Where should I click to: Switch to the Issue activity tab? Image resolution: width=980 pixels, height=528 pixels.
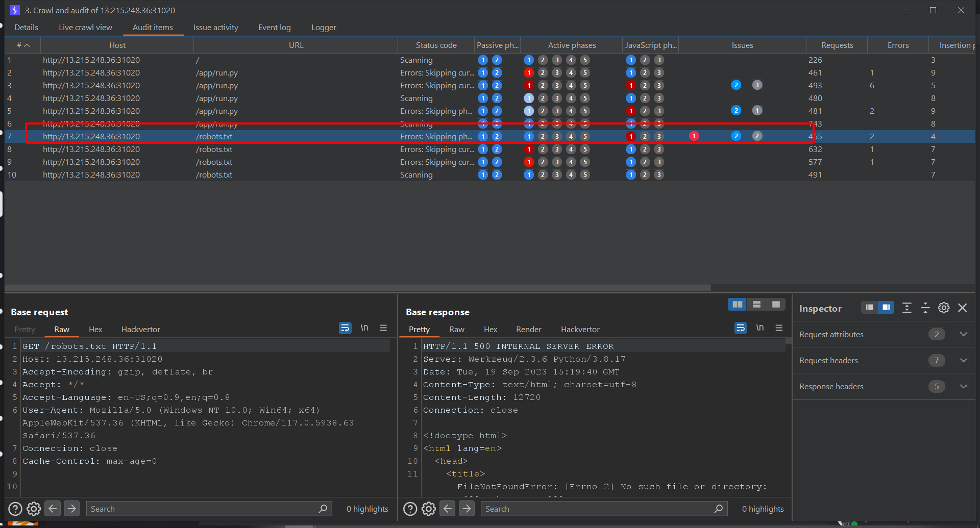coord(215,27)
